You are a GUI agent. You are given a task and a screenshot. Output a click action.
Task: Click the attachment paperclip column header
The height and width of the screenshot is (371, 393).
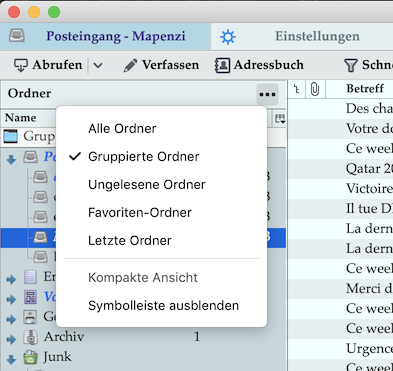click(x=315, y=89)
